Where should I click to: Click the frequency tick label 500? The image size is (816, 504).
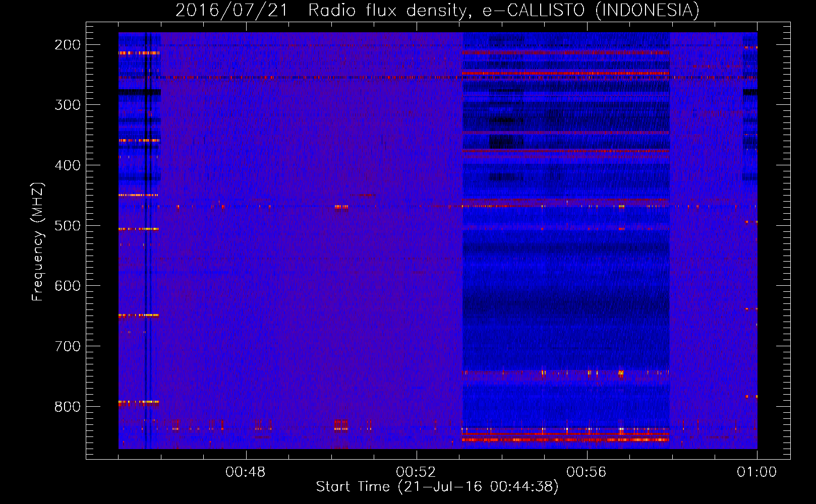[x=68, y=225]
